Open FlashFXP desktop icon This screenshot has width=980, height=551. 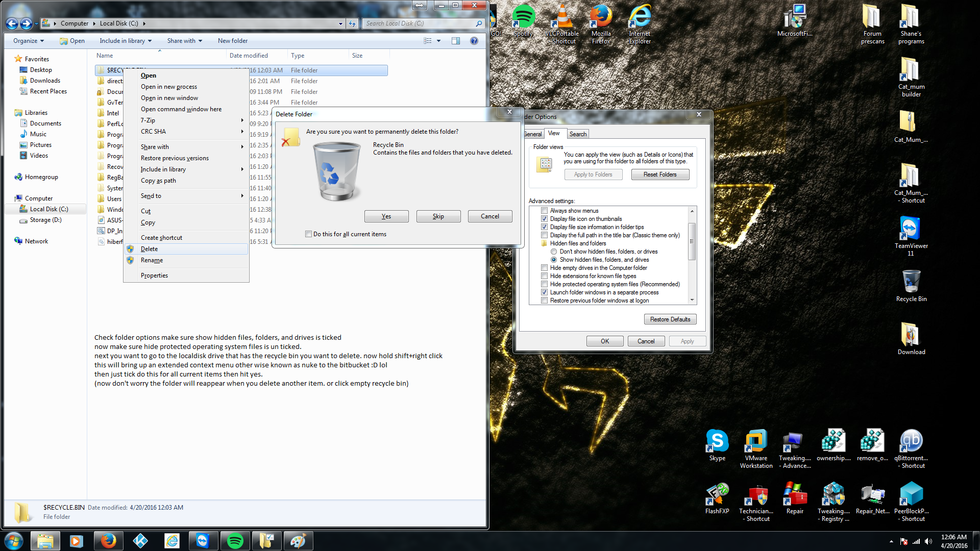click(717, 494)
